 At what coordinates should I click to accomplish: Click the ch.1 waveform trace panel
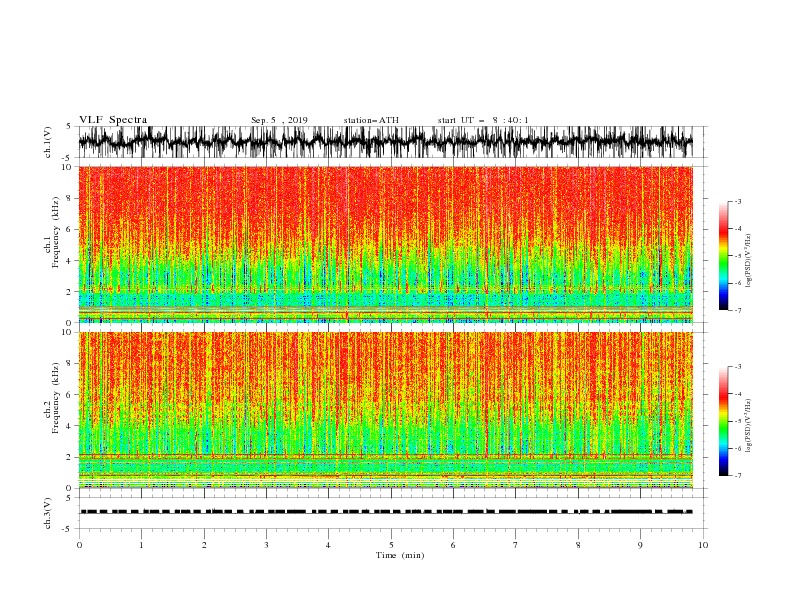[x=385, y=142]
